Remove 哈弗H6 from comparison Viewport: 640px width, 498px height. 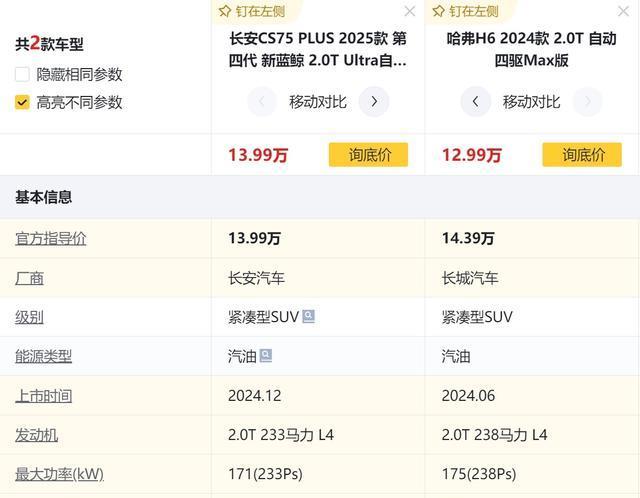(x=623, y=11)
